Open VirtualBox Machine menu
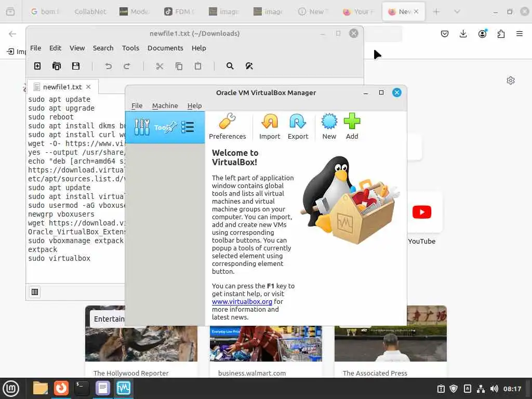532x399 pixels. pos(165,105)
